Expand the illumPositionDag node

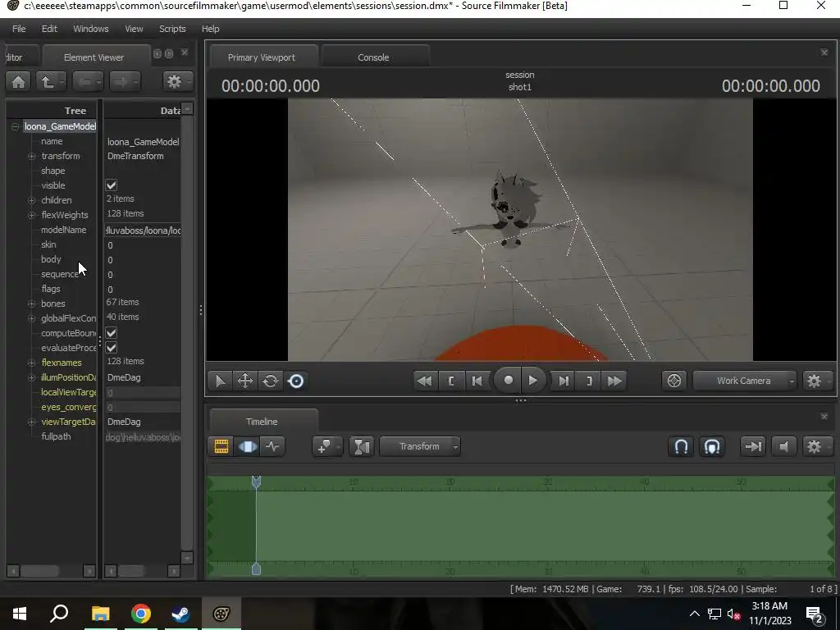(32, 377)
